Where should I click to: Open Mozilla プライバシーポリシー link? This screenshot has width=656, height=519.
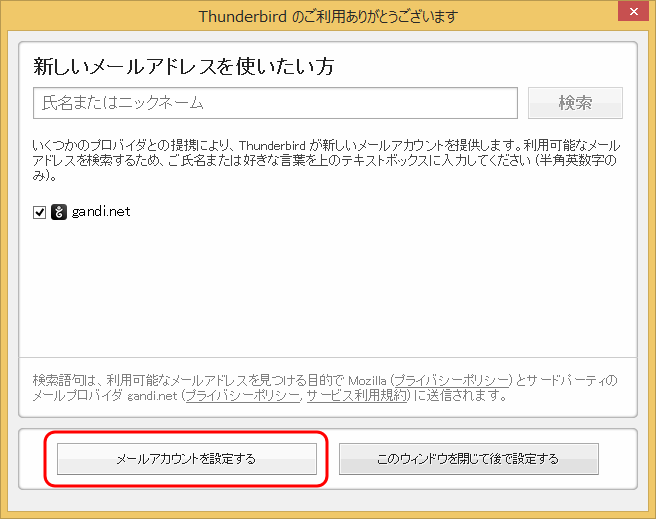click(451, 381)
